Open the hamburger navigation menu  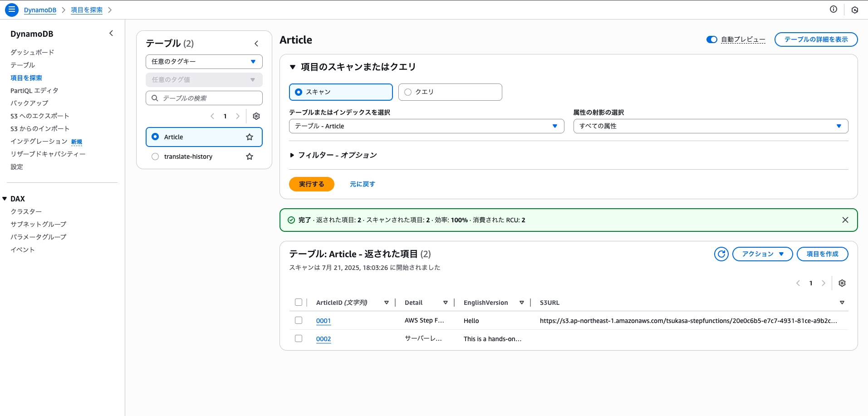pos(12,10)
